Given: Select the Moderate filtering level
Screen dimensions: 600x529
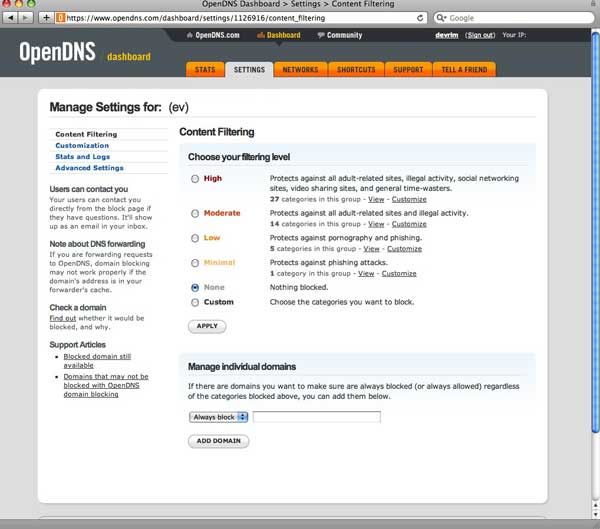Looking at the screenshot, I should 195,213.
